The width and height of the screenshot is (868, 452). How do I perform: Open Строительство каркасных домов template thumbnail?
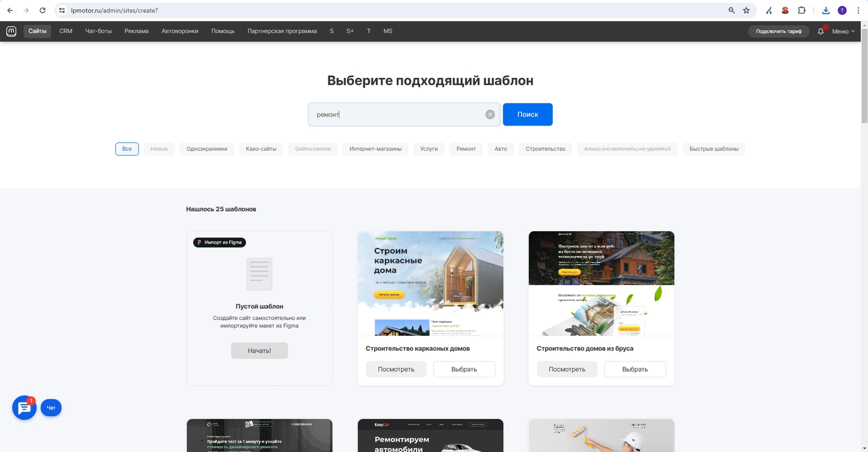point(430,283)
